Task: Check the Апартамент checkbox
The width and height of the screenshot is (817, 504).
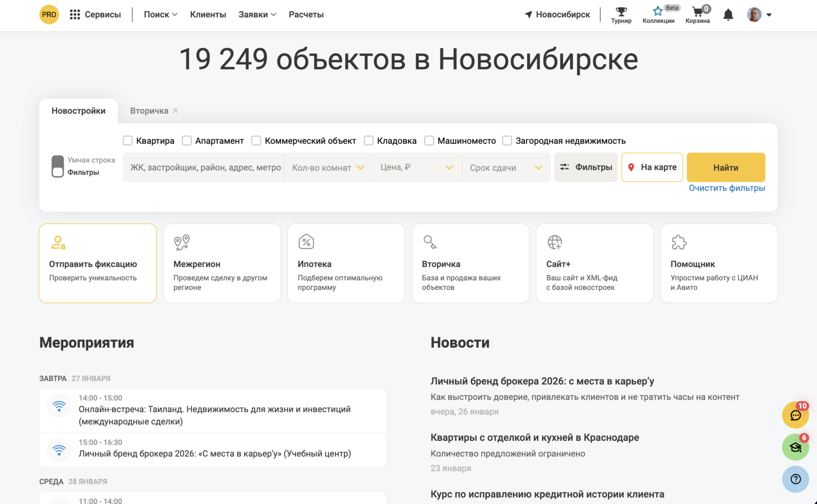Action: (x=187, y=140)
